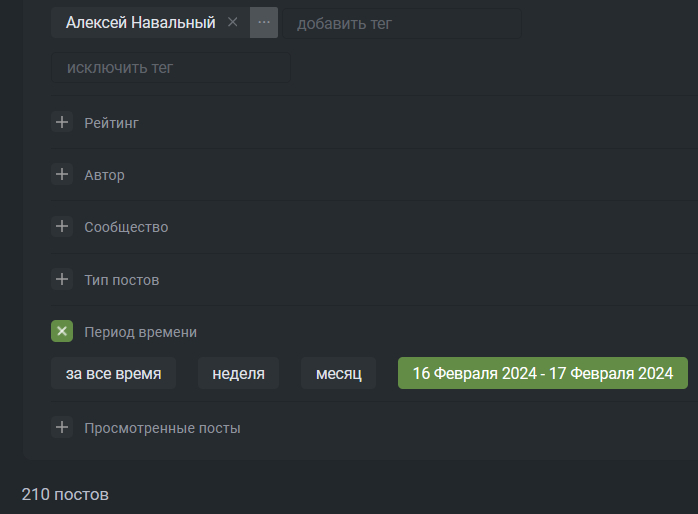
Task: Click the Алексей Навальный tag chip
Action: point(140,22)
